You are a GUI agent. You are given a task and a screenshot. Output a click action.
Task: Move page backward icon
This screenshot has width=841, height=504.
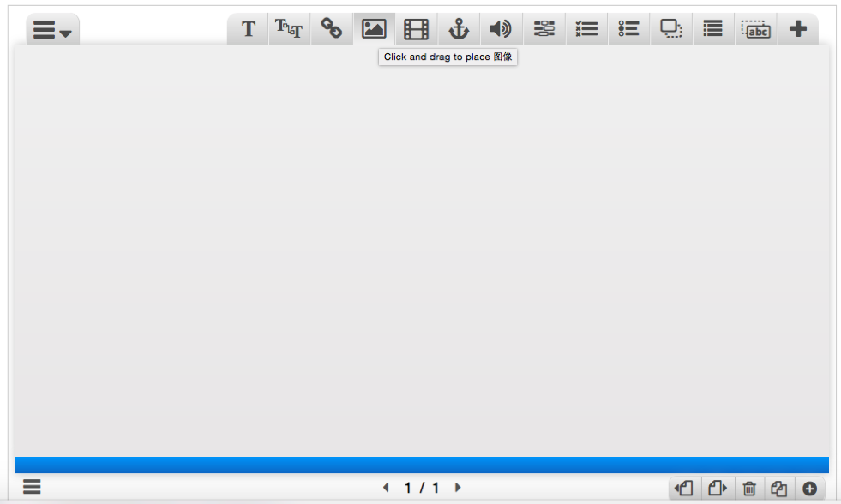[684, 489]
